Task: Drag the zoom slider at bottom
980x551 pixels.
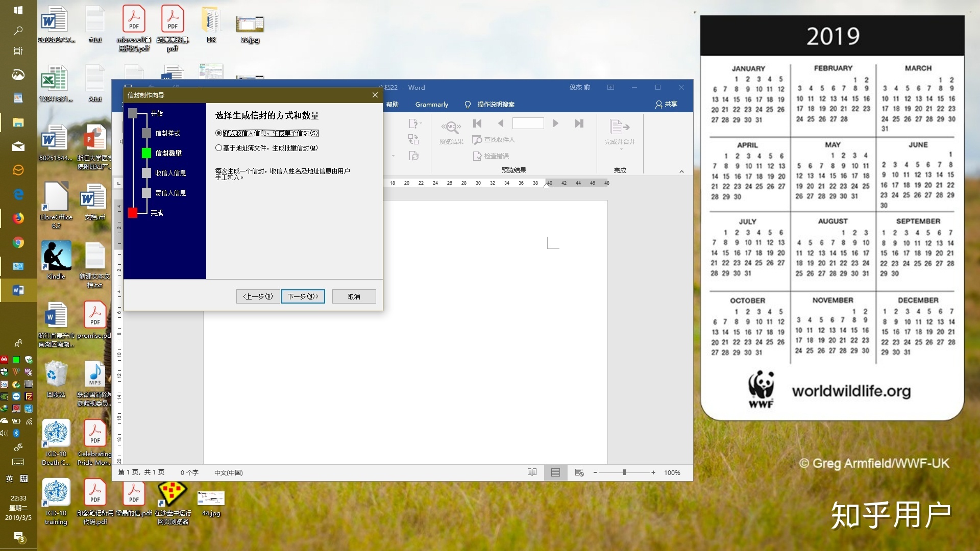Action: pos(624,472)
